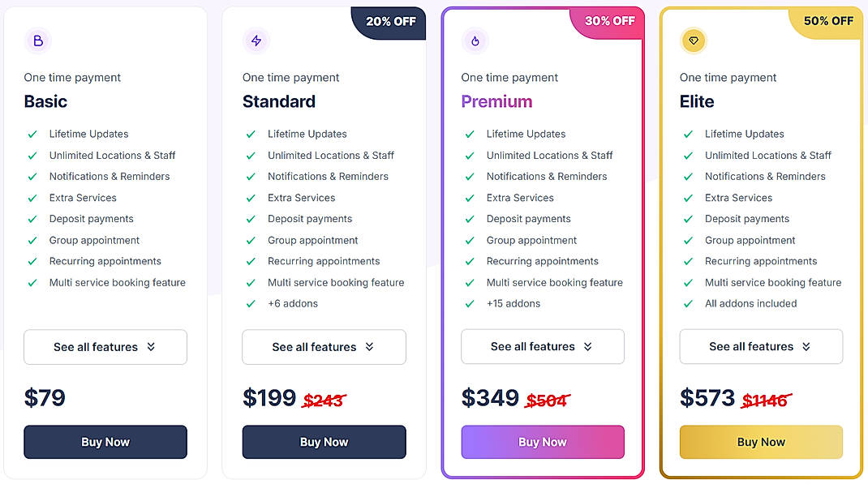868x484 pixels.
Task: Click "Buy Now" on the Basic plan
Action: [105, 442]
